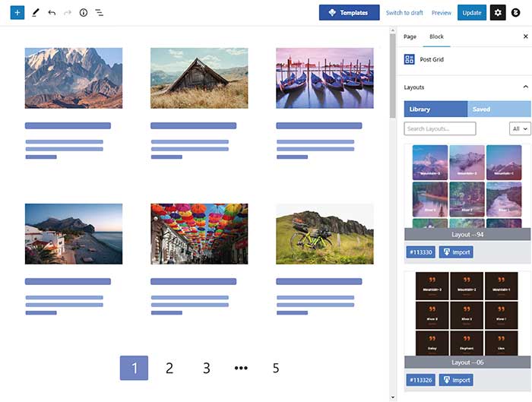Open the All layouts filter dropdown
This screenshot has height=402, width=532.
(520, 129)
